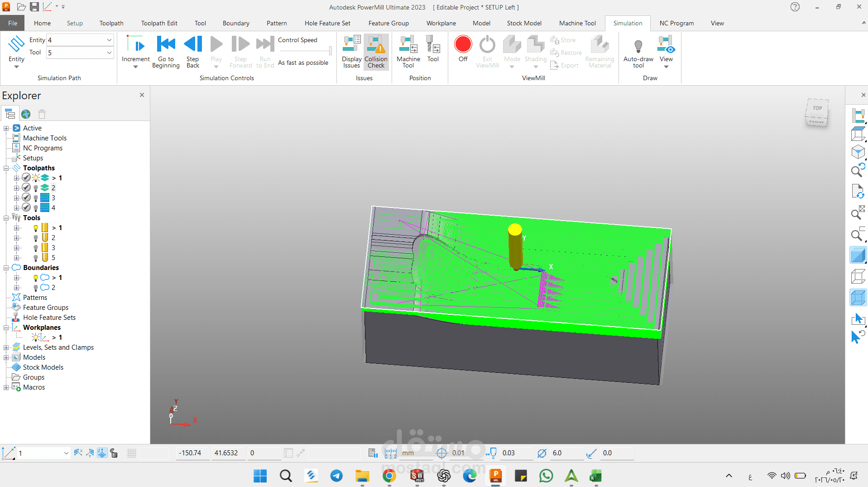Click the tool diameter field 6.0
868x487 pixels.
[567, 453]
